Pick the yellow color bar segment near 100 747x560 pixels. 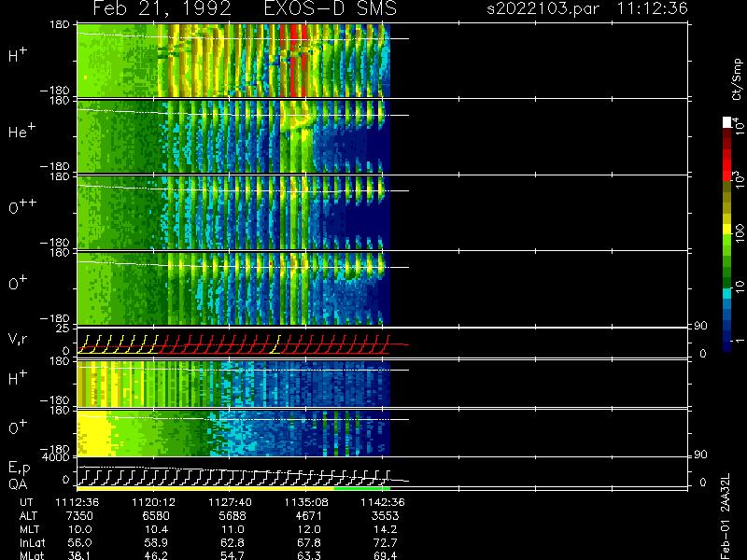(x=727, y=230)
